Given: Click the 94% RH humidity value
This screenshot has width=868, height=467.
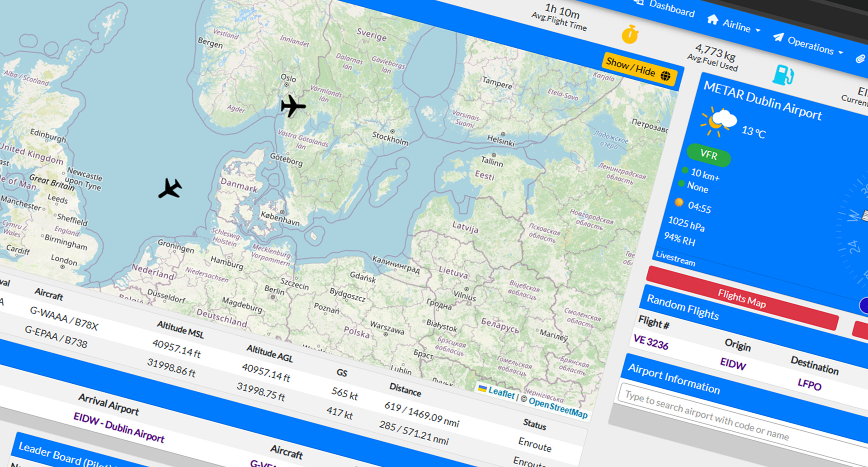Looking at the screenshot, I should pyautogui.click(x=679, y=238).
